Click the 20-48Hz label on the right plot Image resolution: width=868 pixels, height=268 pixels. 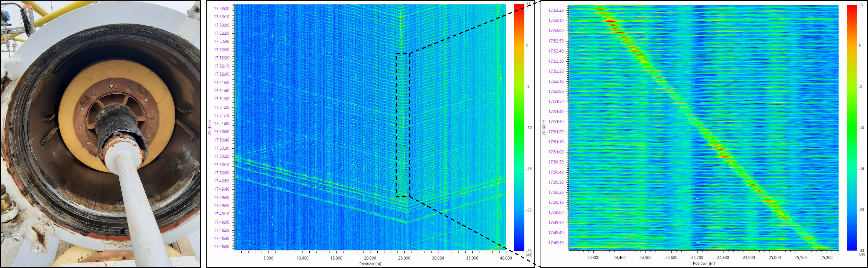(x=543, y=127)
